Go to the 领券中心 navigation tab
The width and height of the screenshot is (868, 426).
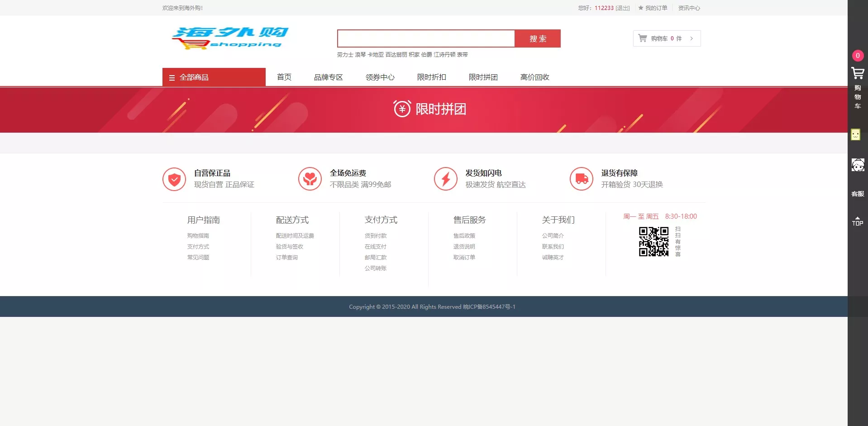(x=380, y=77)
